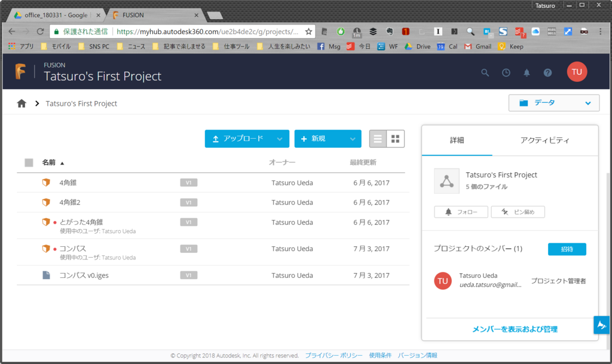Image resolution: width=612 pixels, height=364 pixels.
Task: Click 最終更新 column header
Action: pos(363,163)
